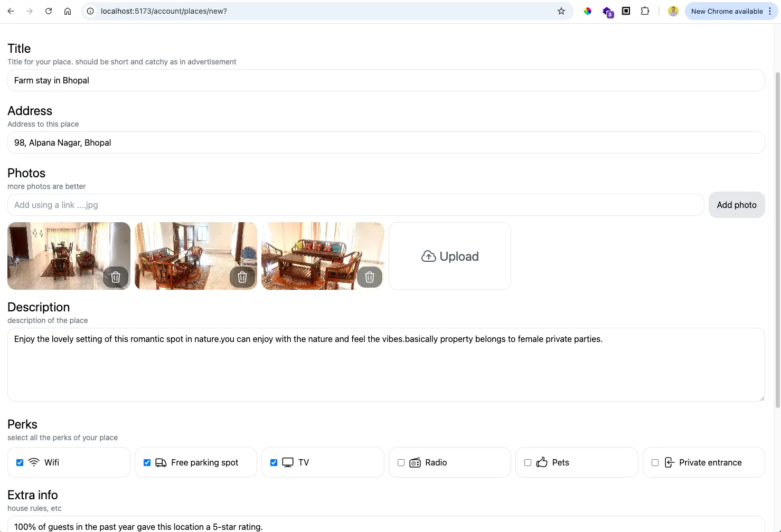Click the page vertical scrollbar
781x532 pixels.
tap(777, 240)
